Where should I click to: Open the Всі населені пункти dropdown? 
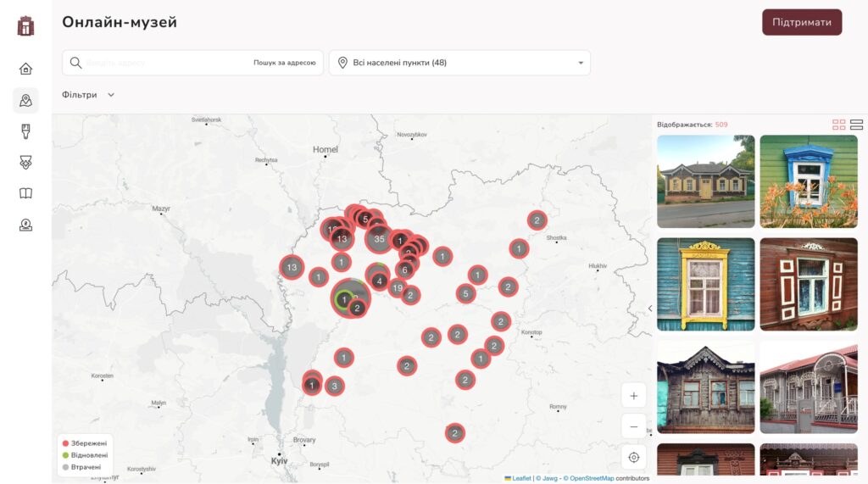[x=459, y=63]
